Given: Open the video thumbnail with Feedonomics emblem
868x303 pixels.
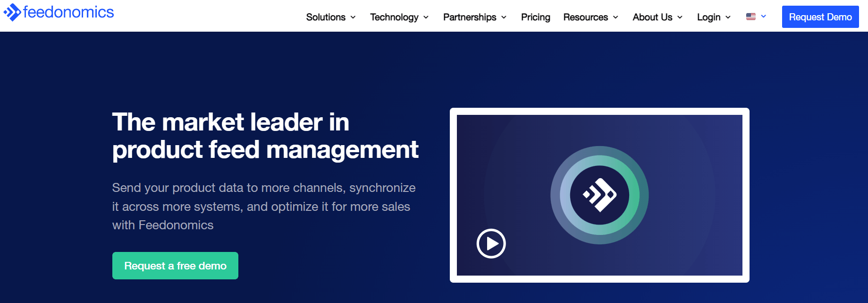Looking at the screenshot, I should click(599, 195).
